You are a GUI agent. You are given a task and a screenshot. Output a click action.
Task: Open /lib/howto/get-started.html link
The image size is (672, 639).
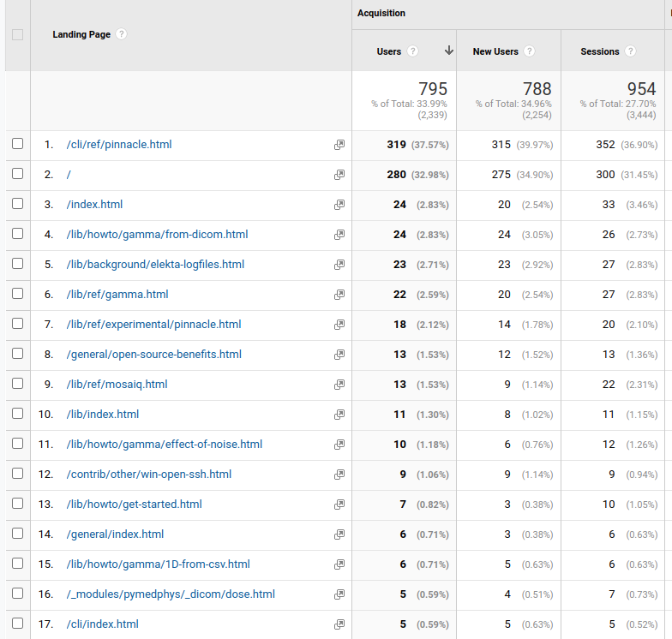(134, 505)
